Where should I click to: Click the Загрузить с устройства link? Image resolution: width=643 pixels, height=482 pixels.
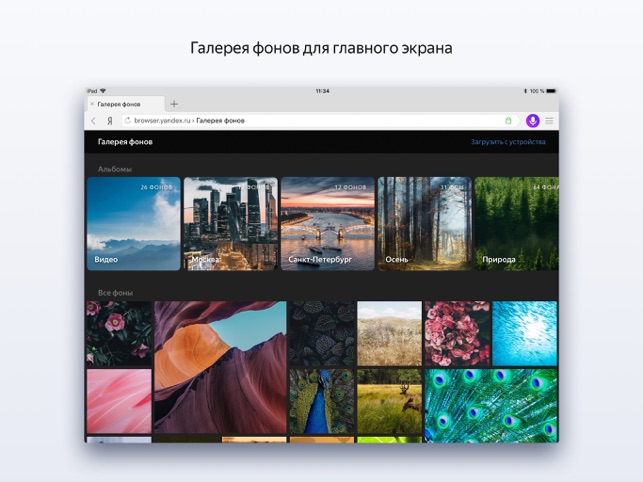[x=508, y=142]
